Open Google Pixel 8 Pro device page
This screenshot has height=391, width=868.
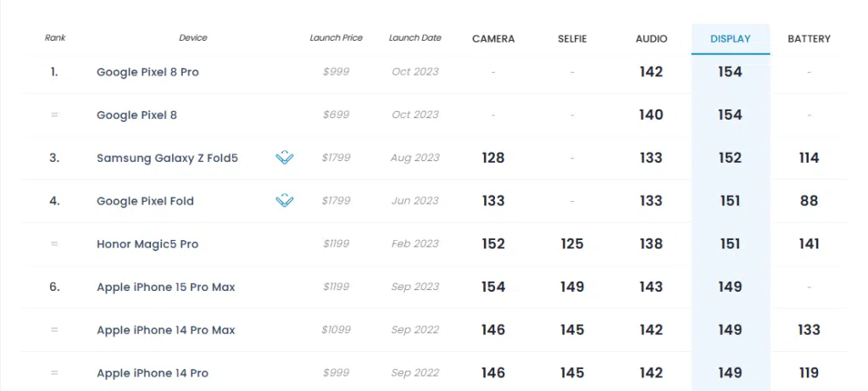coord(147,72)
